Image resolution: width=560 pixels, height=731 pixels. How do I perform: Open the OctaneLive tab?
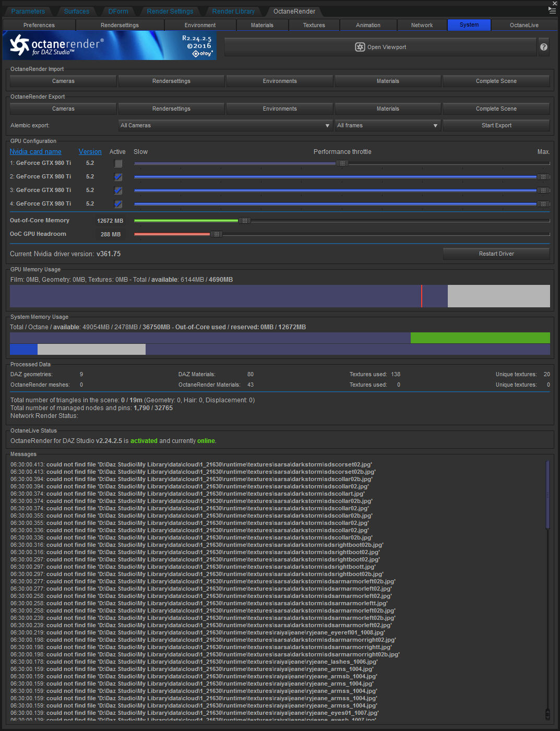tap(525, 25)
